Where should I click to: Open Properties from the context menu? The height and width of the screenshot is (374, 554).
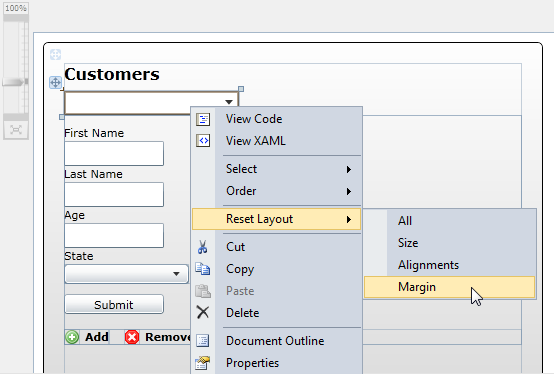(276, 363)
